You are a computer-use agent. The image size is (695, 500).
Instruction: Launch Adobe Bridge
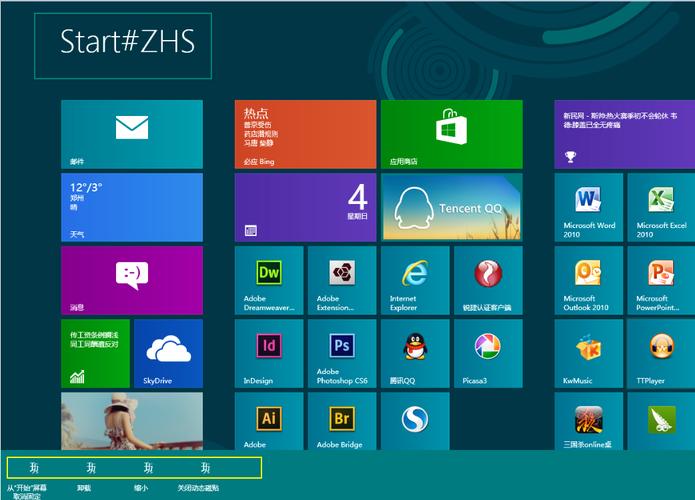(x=342, y=421)
